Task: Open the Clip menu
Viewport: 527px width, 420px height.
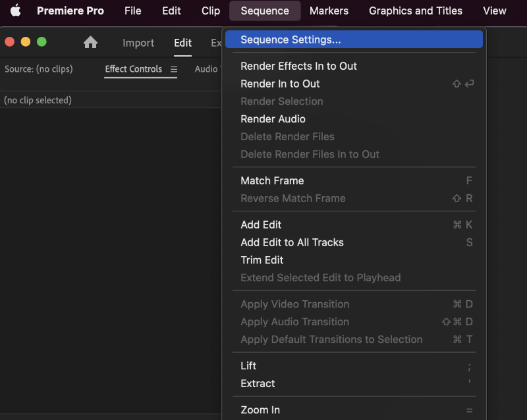Action: tap(211, 11)
